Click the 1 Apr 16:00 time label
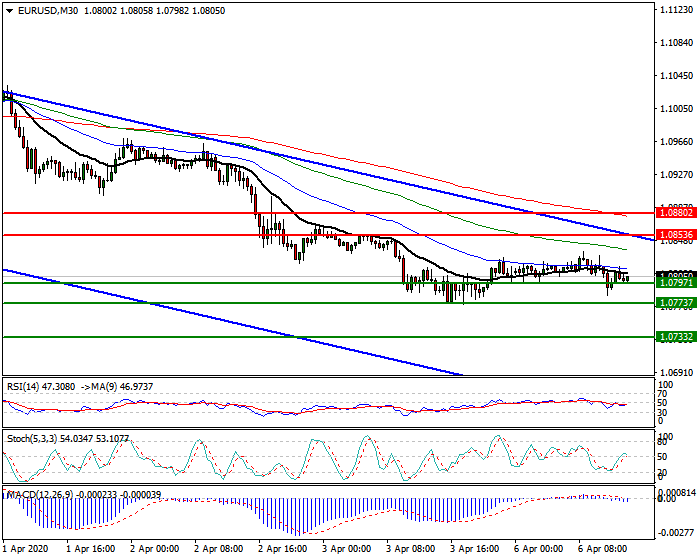This screenshot has width=700, height=560. click(x=91, y=549)
